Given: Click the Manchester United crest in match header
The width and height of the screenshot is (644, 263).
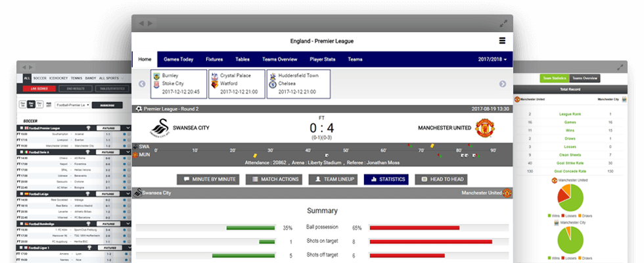Looking at the screenshot, I should pyautogui.click(x=485, y=128).
